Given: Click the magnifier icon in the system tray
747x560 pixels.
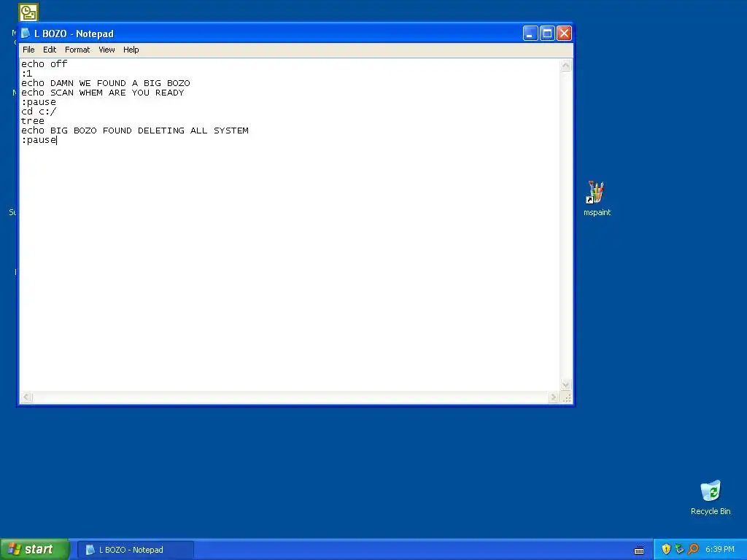Looking at the screenshot, I should tap(693, 549).
